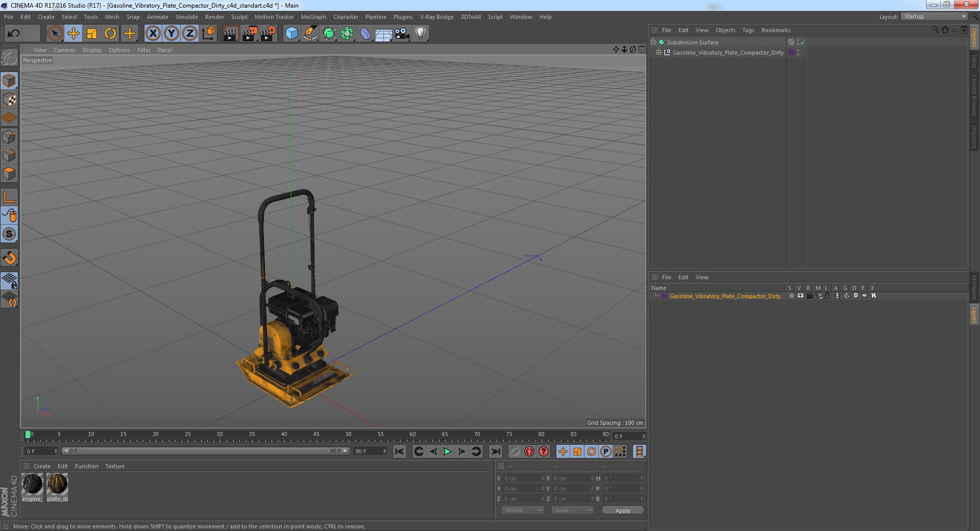980x531 pixels.
Task: Select the plate_di material thumbnail
Action: (x=57, y=484)
